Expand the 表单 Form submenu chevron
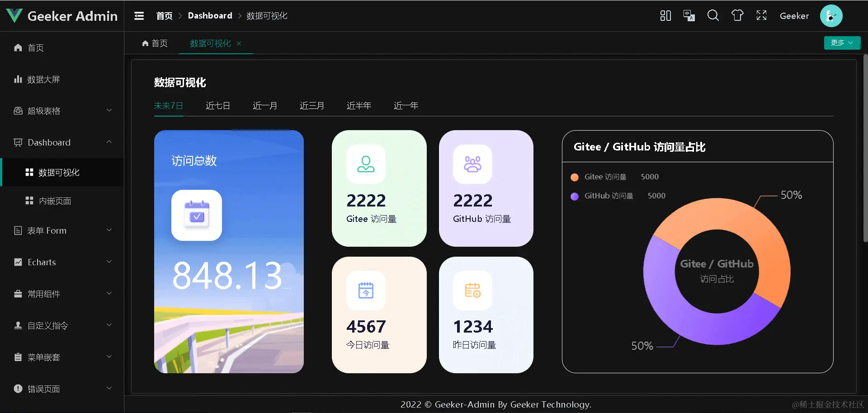868x413 pixels. pyautogui.click(x=109, y=230)
